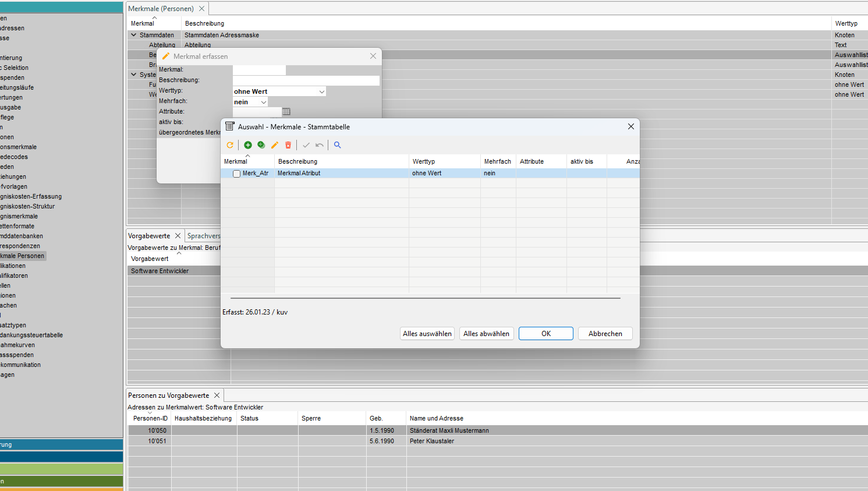Edit entry using the orange pencil icon
868x491 pixels.
275,145
